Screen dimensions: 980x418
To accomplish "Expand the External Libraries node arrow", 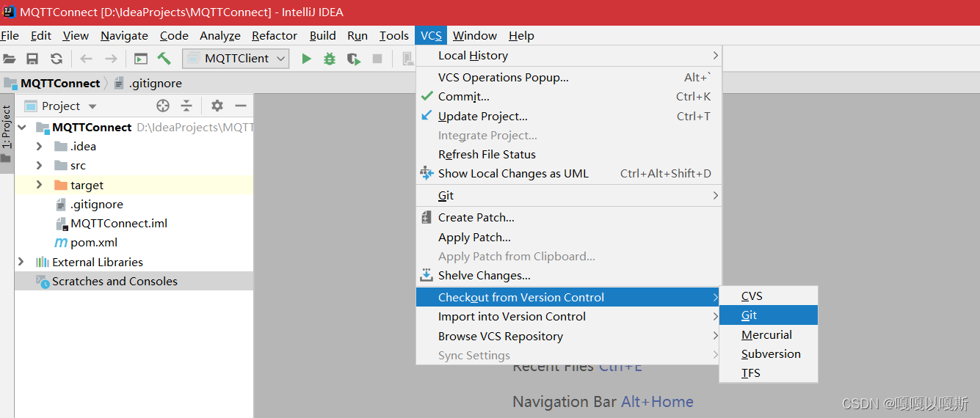I will pos(21,262).
